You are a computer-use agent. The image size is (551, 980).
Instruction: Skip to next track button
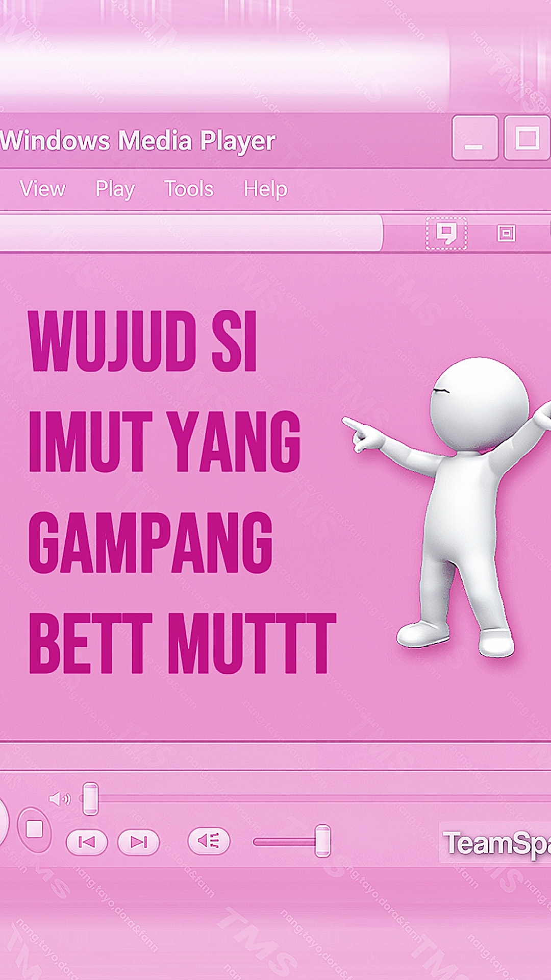[138, 842]
